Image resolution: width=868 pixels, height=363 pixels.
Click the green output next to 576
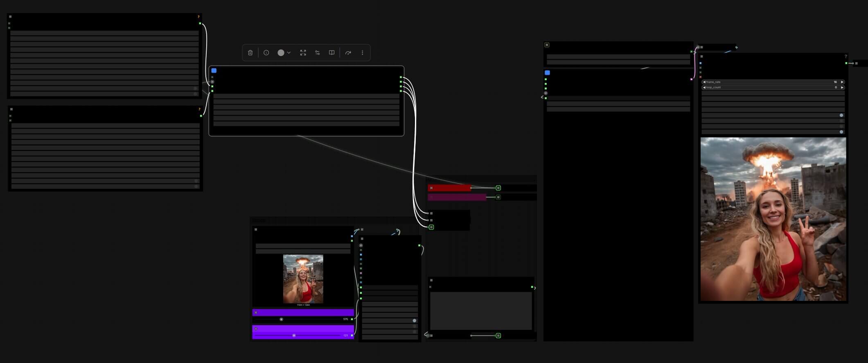[352, 319]
